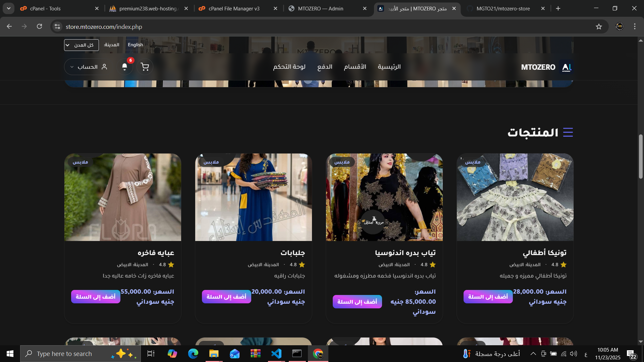Click the تونيكا أطفالي product image
This screenshot has width=644, height=362.
(515, 197)
